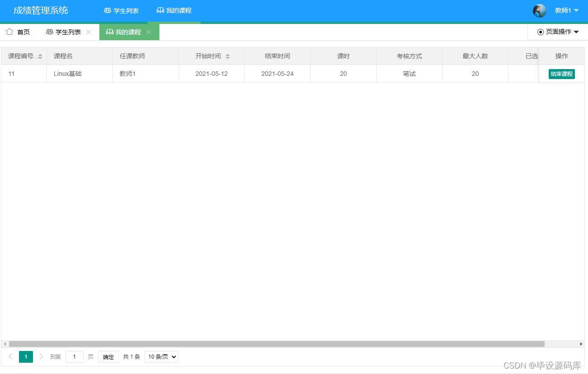Go to the next page arrow

click(41, 357)
